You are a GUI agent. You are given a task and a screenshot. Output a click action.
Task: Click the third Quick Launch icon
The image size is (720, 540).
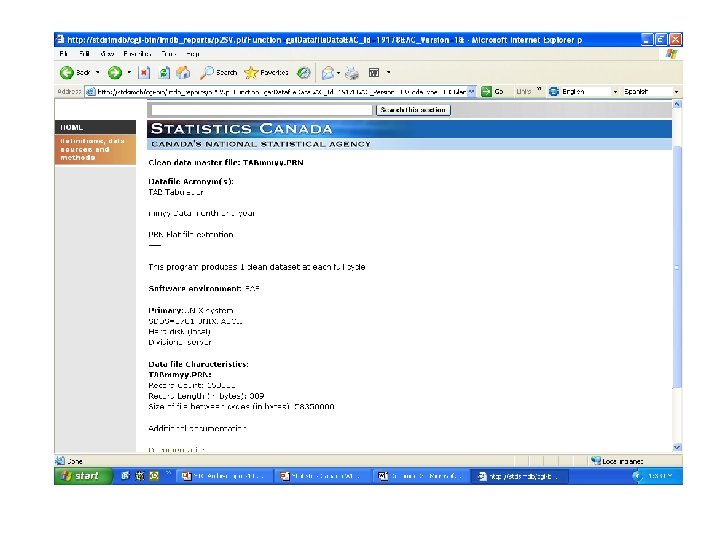[x=154, y=476]
